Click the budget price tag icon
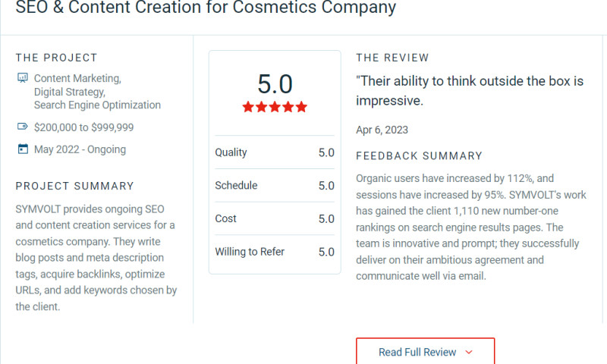Viewport: 607px width, 364px height. 23,127
